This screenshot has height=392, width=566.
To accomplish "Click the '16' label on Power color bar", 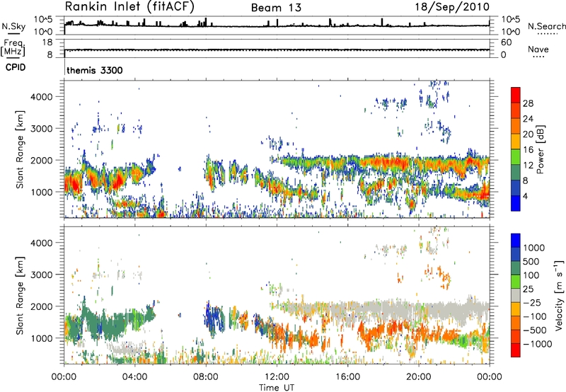I will (x=528, y=150).
